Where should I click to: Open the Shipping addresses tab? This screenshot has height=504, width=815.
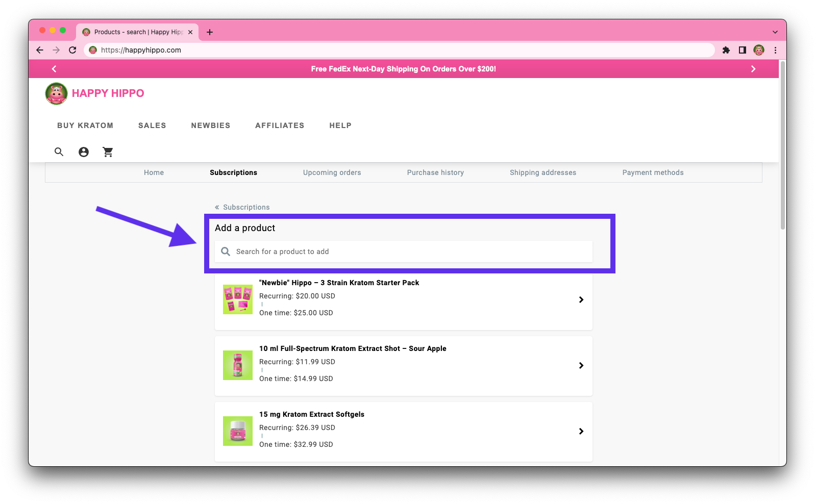543,172
